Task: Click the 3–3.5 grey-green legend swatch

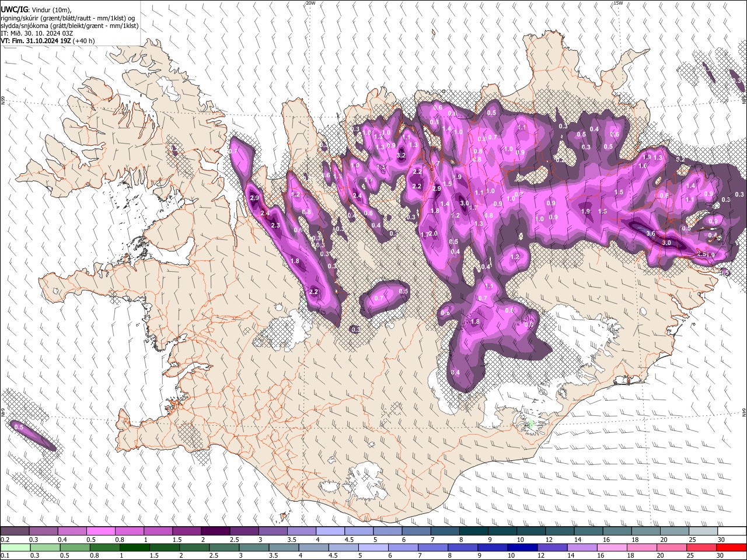Action: click(254, 547)
